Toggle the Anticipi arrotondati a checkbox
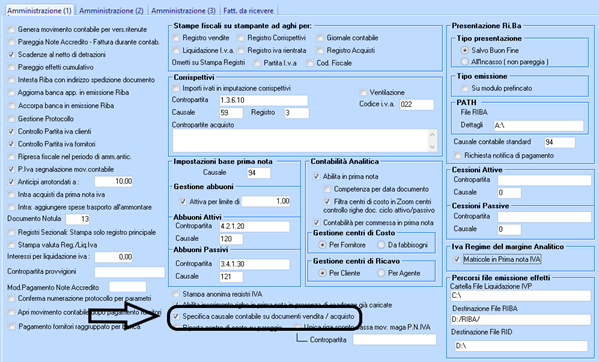Image resolution: width=599 pixels, height=362 pixels. [11, 182]
